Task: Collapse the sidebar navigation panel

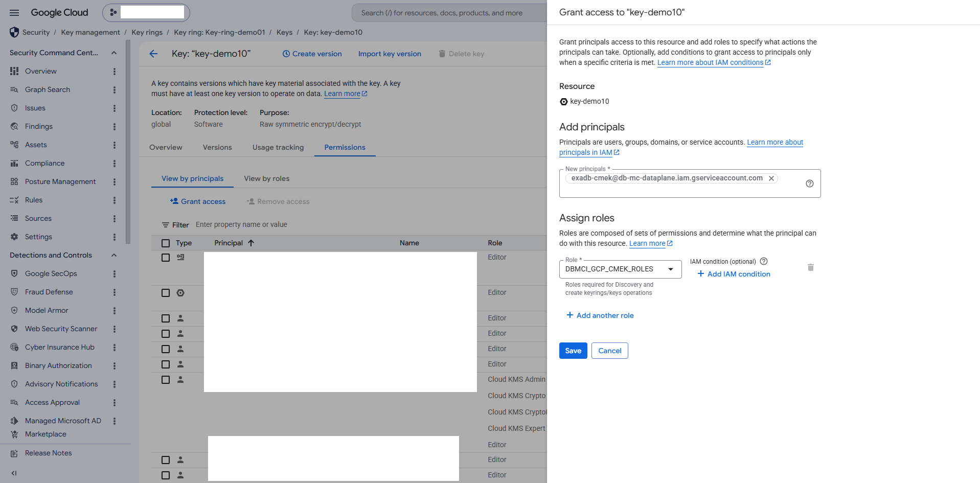Action: 14,473
